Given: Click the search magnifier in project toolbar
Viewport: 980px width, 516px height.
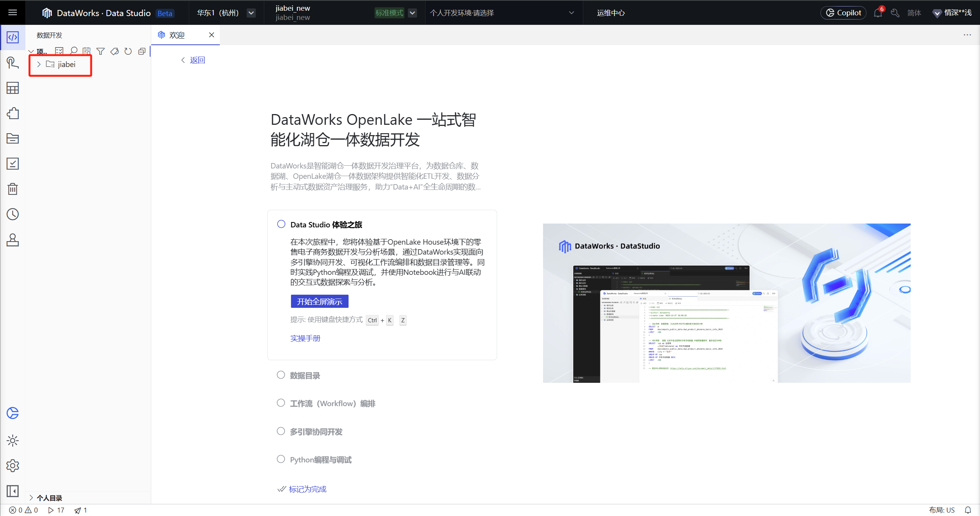Looking at the screenshot, I should (74, 51).
